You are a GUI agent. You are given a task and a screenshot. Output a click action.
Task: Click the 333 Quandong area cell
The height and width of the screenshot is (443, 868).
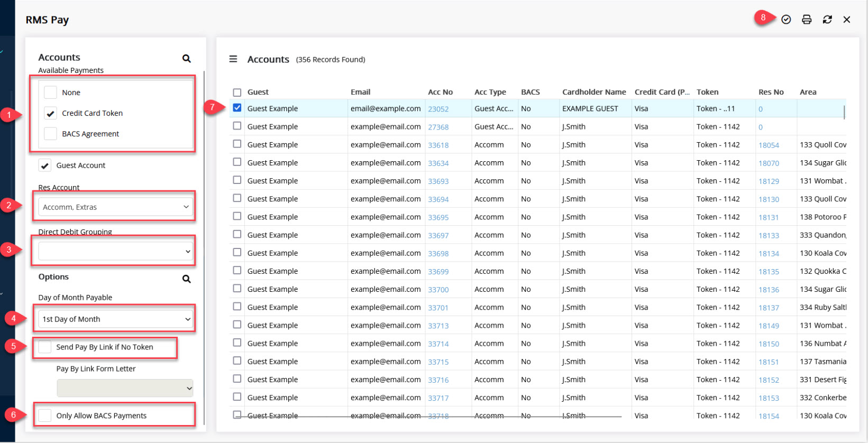click(x=823, y=235)
